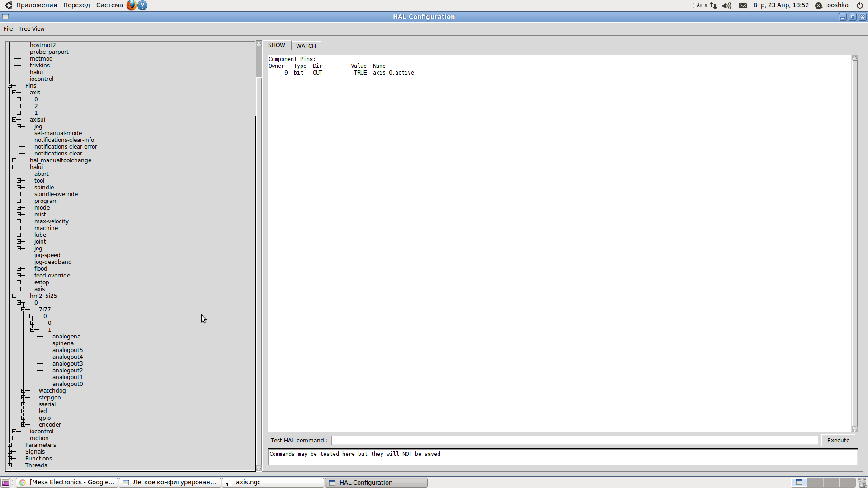The height and width of the screenshot is (488, 868).
Task: Expand the watchdog tree node
Action: click(x=24, y=391)
